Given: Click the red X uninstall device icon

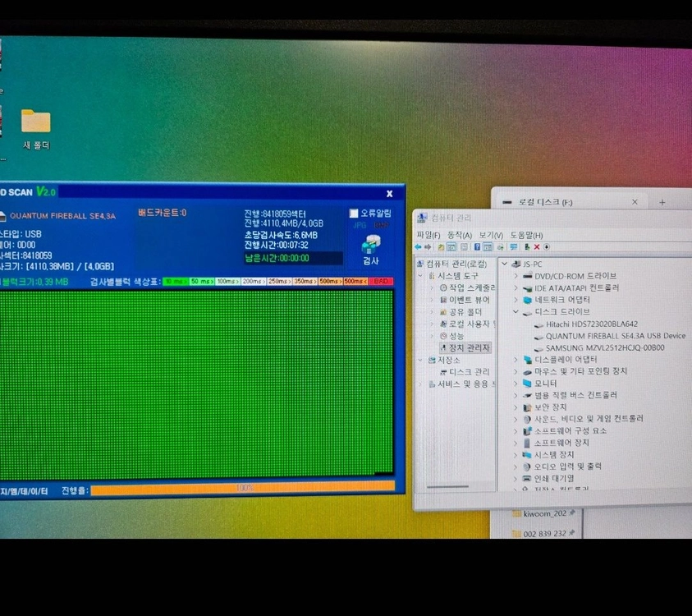Looking at the screenshot, I should [537, 247].
